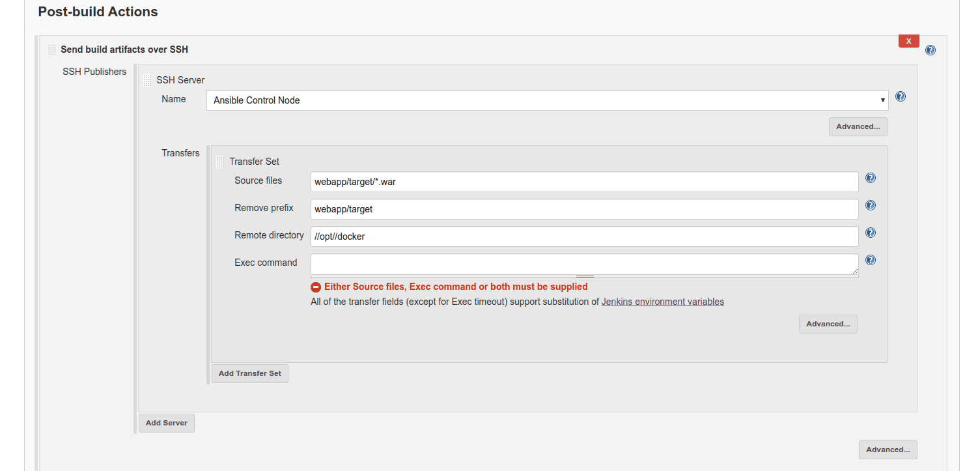
Task: Click the red error icon beside validation message
Action: pyautogui.click(x=316, y=287)
